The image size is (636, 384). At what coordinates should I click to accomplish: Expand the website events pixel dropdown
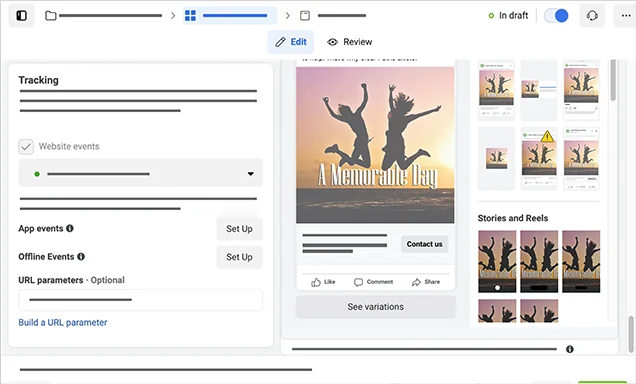click(140, 174)
